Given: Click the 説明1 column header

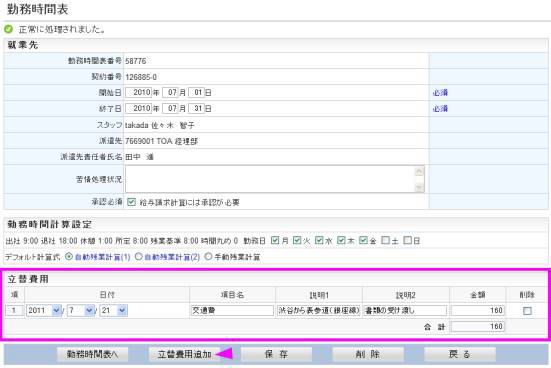Looking at the screenshot, I should pos(319,295).
